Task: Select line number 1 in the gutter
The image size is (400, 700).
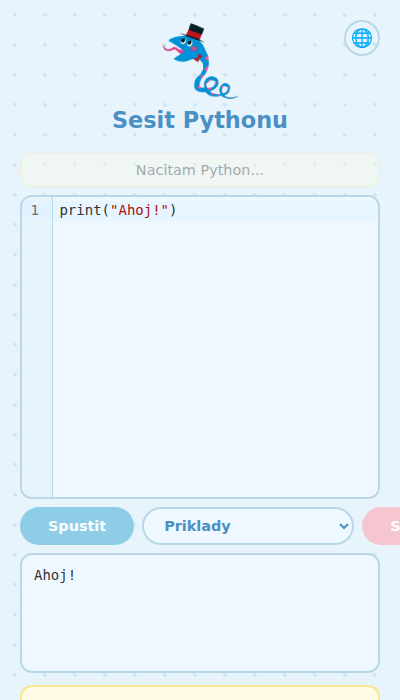Action: click(35, 211)
